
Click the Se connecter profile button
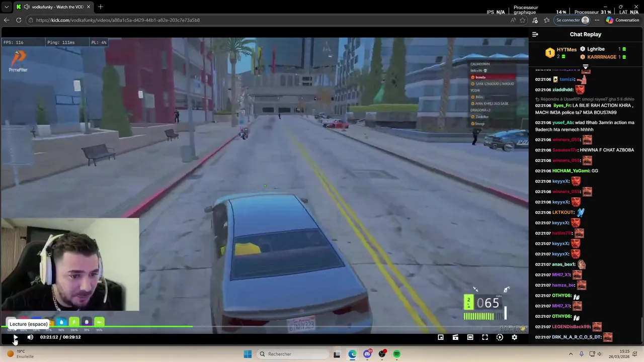coord(572,20)
